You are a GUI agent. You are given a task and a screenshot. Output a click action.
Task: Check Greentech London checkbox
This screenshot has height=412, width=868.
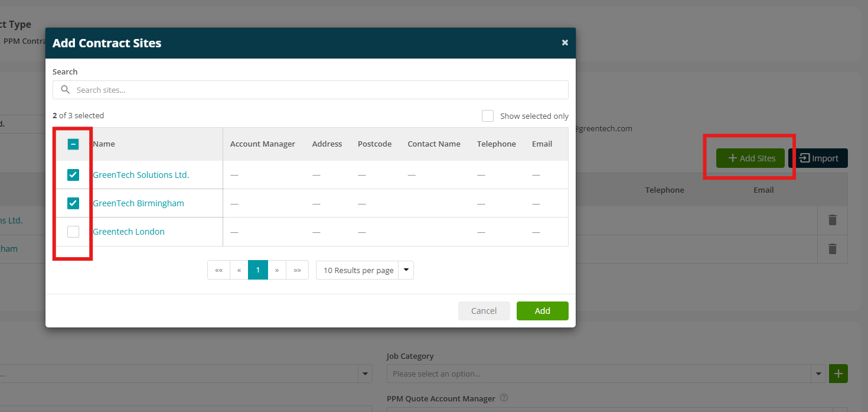(73, 232)
